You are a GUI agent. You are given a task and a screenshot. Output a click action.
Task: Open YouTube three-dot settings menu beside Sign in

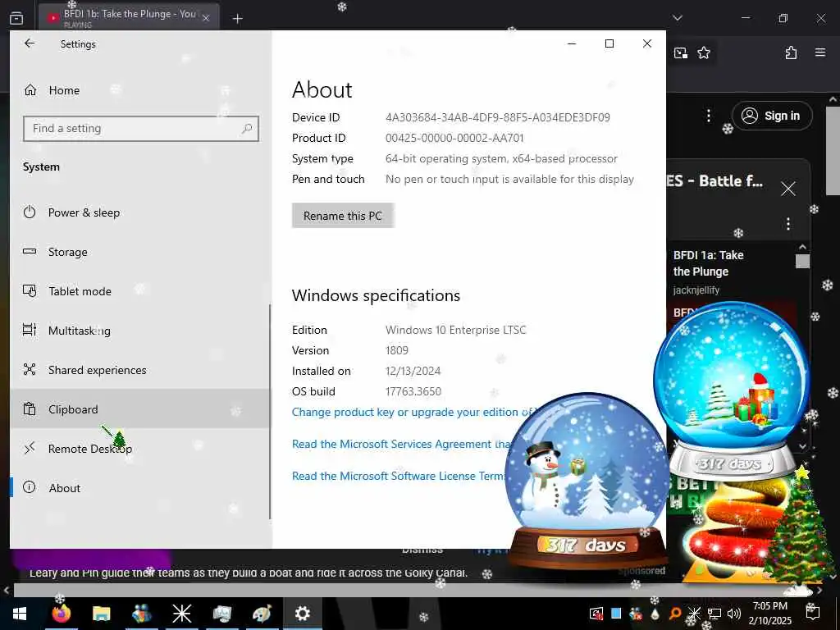pyautogui.click(x=709, y=116)
